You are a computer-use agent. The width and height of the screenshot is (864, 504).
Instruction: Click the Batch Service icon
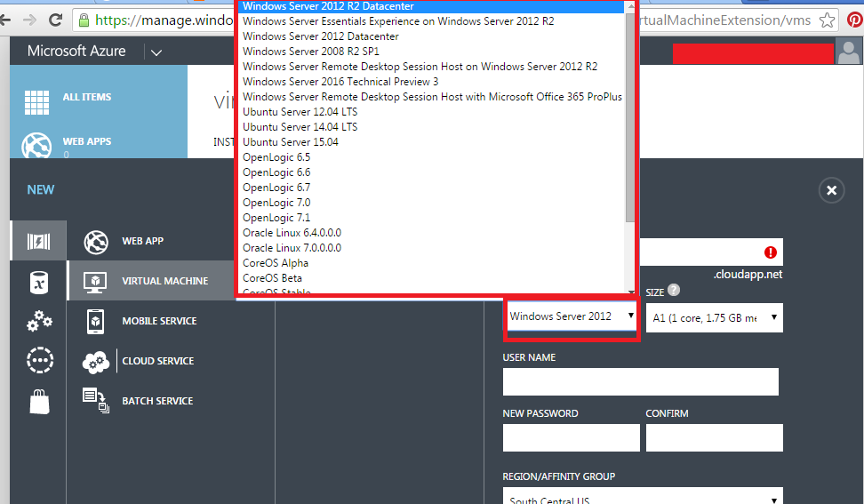(96, 401)
